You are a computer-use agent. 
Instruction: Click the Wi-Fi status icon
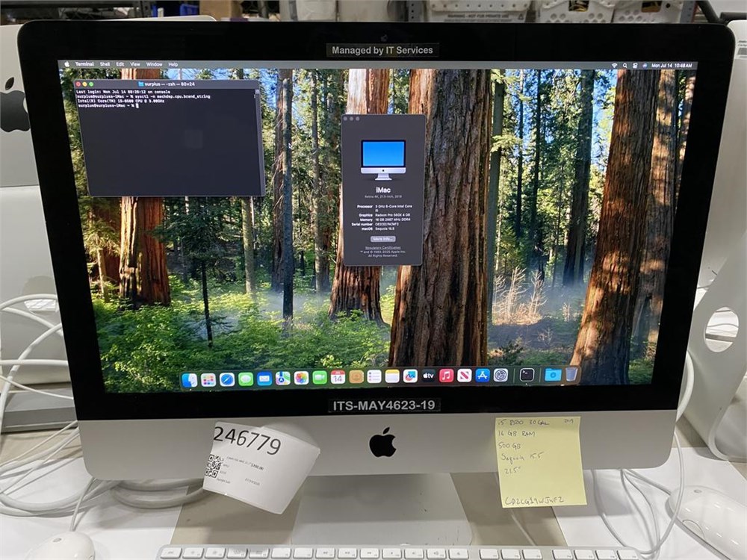(x=615, y=65)
